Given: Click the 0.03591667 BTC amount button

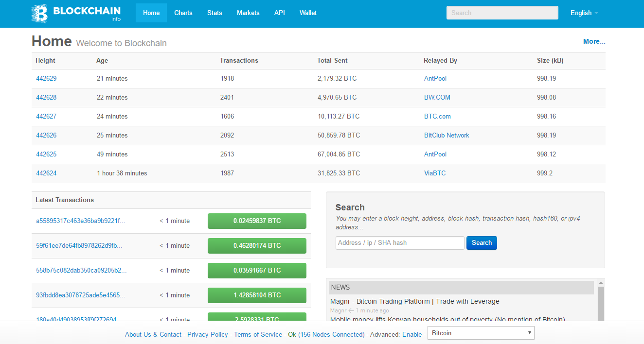Looking at the screenshot, I should pyautogui.click(x=257, y=270).
